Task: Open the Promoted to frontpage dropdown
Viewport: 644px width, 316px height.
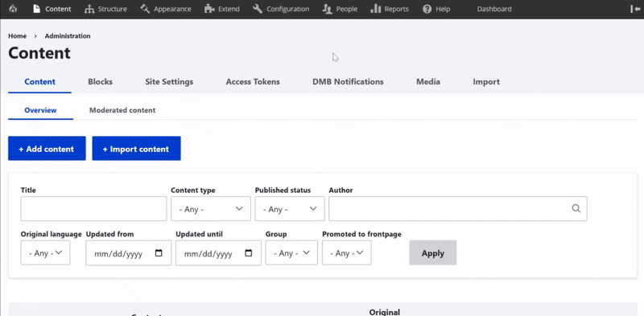Action: [x=347, y=252]
